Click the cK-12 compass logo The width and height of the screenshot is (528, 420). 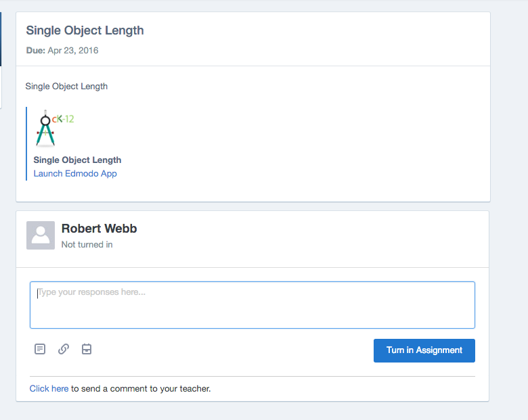pyautogui.click(x=54, y=129)
